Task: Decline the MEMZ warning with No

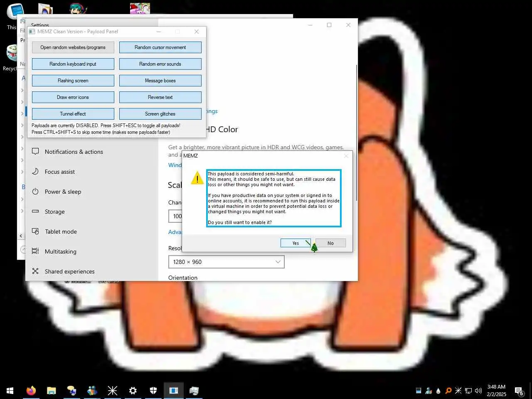Action: [x=330, y=243]
